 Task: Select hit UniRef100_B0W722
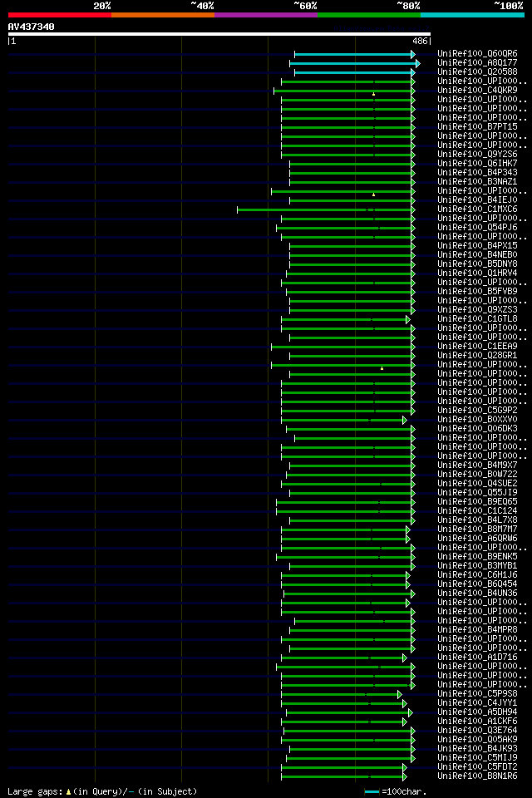477,475
